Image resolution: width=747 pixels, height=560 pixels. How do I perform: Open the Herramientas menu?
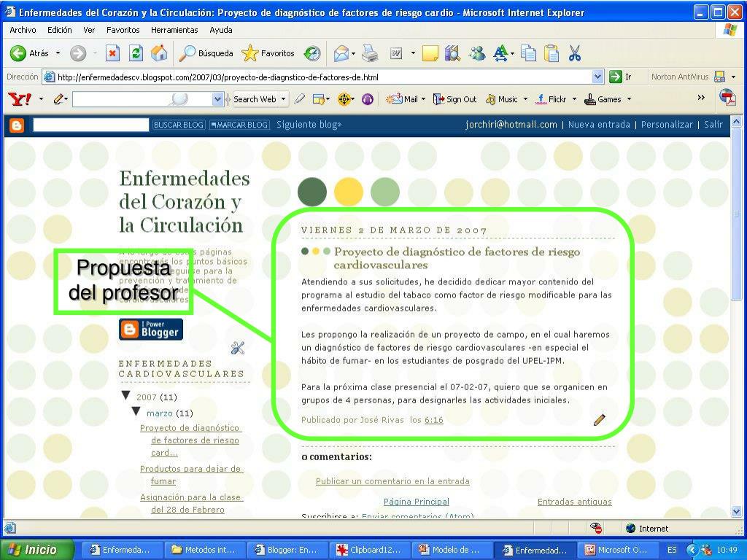(174, 30)
